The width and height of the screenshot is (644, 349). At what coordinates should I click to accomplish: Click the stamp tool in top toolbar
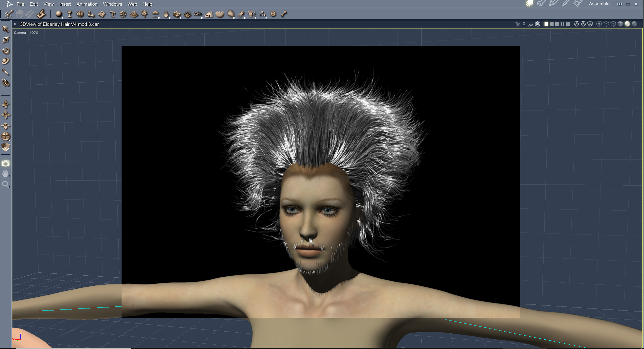pyautogui.click(x=41, y=14)
